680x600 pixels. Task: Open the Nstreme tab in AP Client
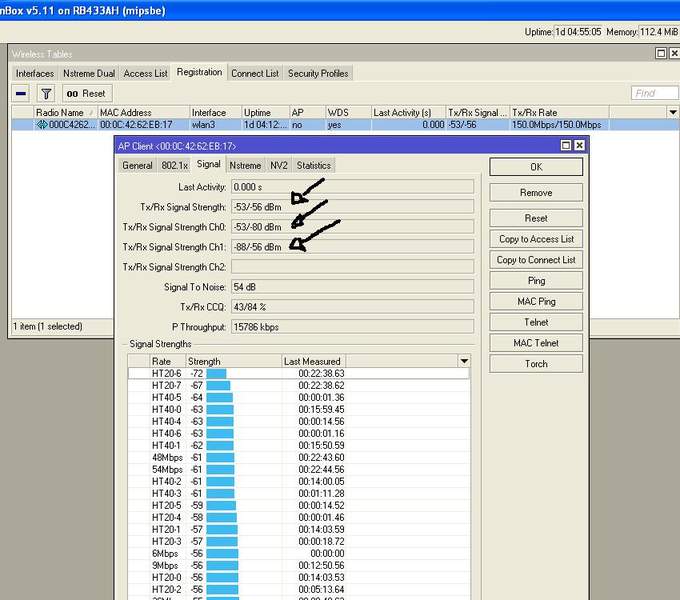pyautogui.click(x=245, y=166)
